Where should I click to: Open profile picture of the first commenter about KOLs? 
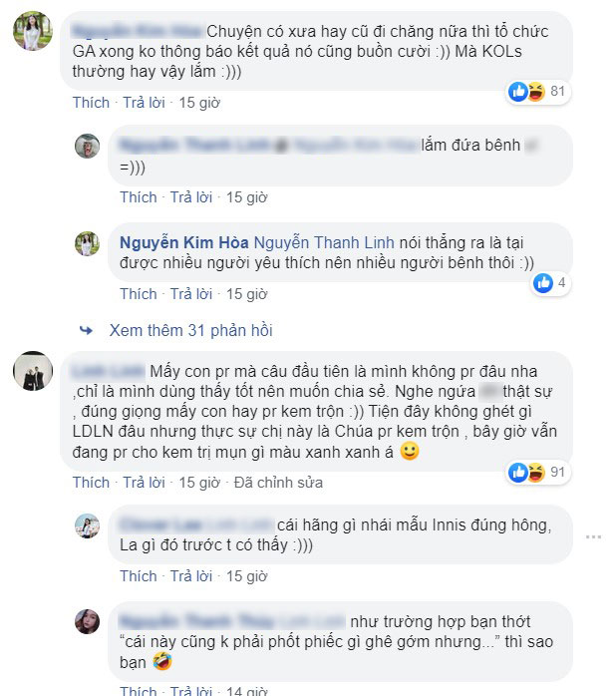pyautogui.click(x=33, y=31)
